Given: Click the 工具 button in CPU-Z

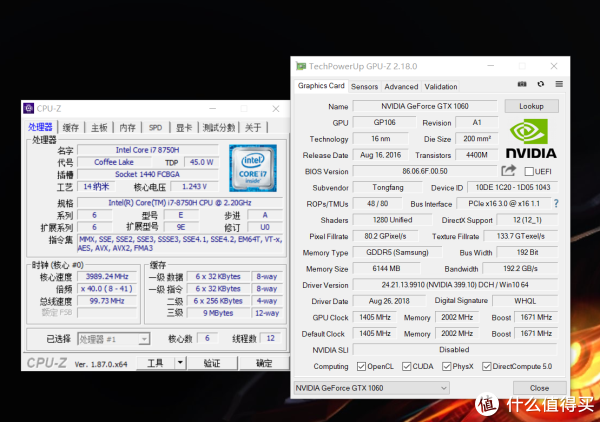Looking at the screenshot, I should [155, 363].
